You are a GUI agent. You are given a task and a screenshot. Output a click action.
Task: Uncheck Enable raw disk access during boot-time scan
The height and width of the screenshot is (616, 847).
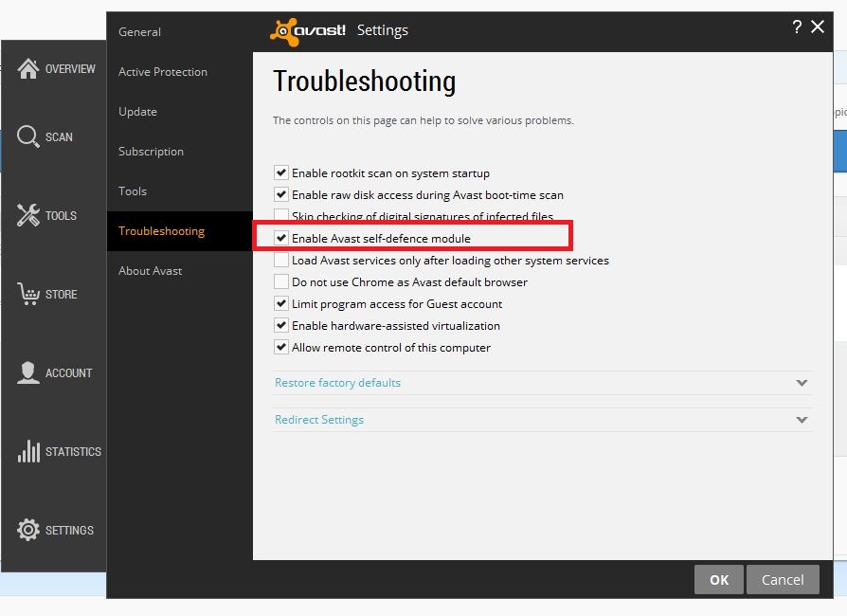[x=280, y=194]
